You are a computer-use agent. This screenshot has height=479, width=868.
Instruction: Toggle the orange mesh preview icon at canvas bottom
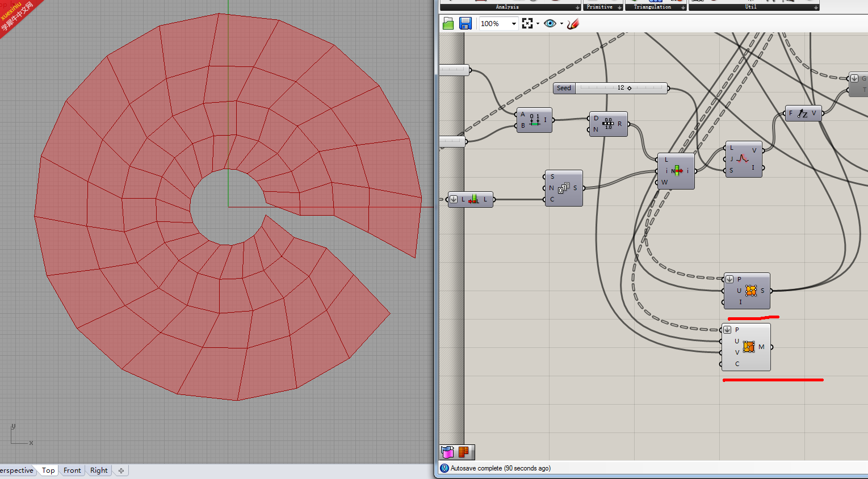(464, 452)
